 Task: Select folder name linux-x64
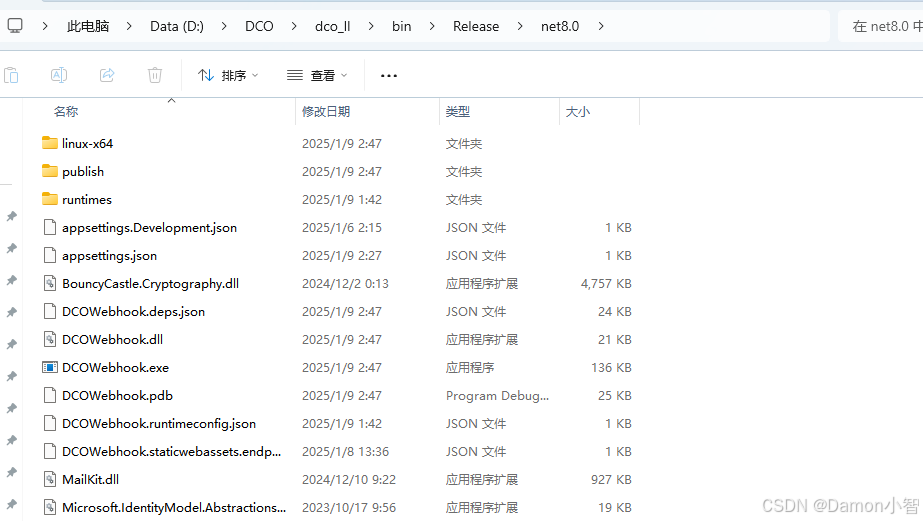pos(87,143)
